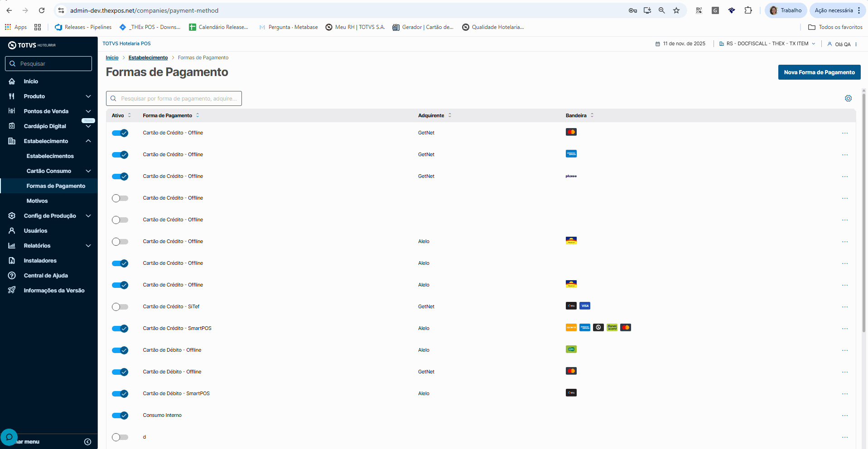The image size is (868, 449).
Task: Click the payment method search field
Action: pyautogui.click(x=174, y=99)
